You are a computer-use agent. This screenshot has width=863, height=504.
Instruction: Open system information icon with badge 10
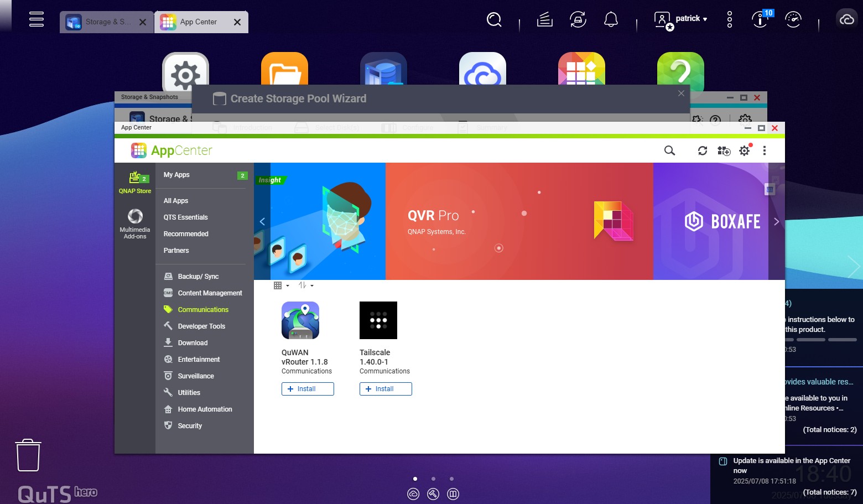[x=761, y=19]
